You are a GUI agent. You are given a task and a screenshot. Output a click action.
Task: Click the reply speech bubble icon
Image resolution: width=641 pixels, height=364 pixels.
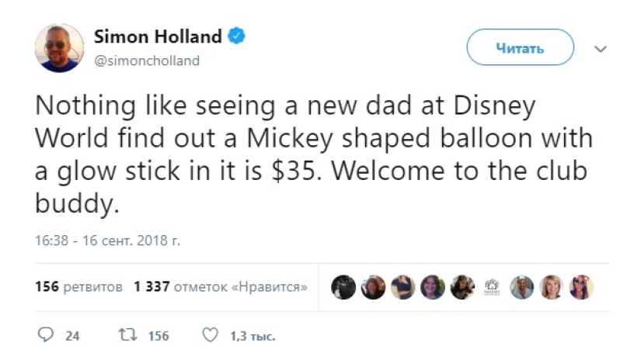click(45, 336)
